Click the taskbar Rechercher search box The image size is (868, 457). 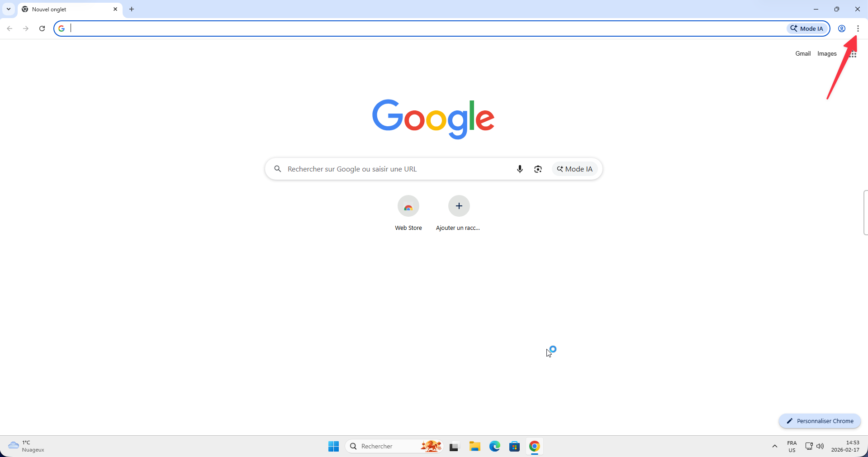394,446
